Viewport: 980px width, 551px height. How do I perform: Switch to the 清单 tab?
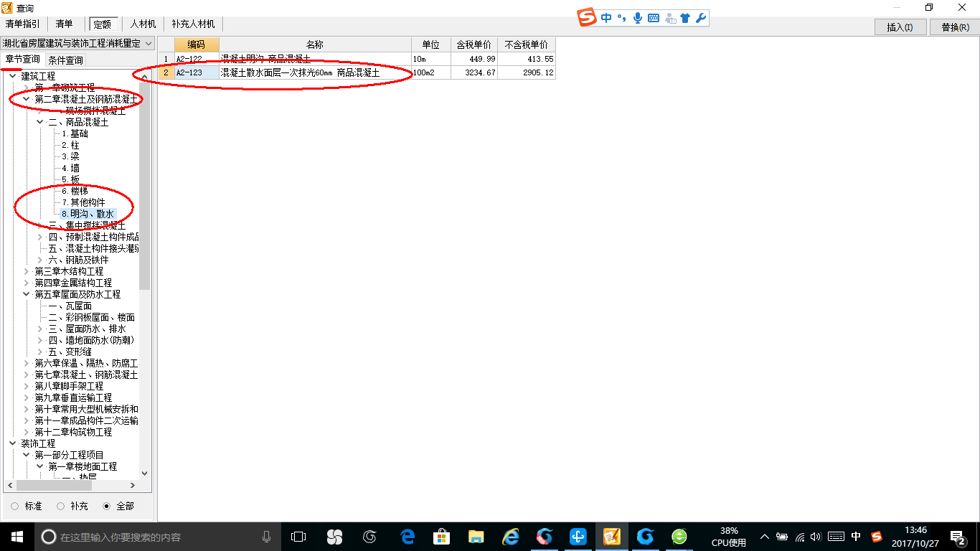(x=65, y=24)
